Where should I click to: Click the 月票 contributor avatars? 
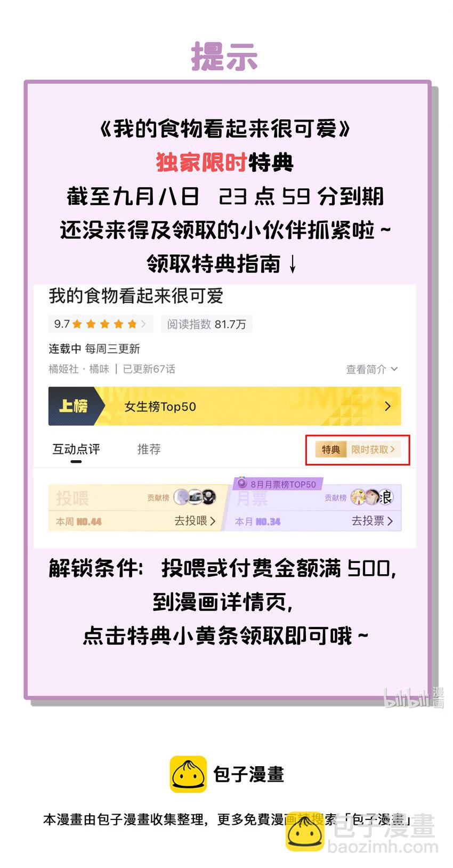(372, 497)
